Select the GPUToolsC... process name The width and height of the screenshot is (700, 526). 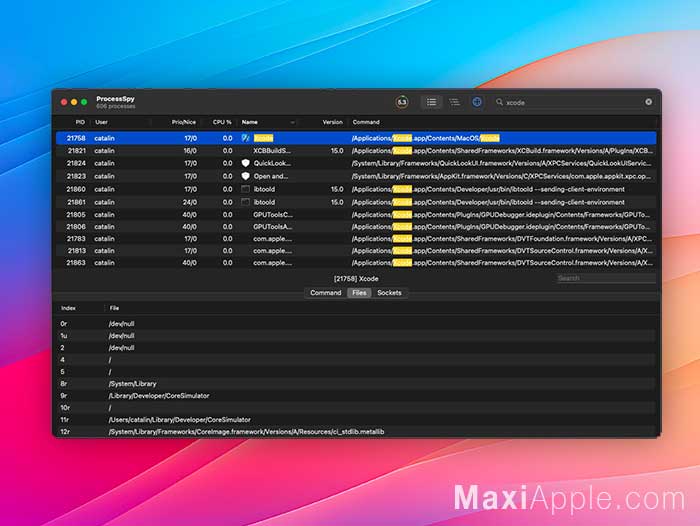[273, 215]
